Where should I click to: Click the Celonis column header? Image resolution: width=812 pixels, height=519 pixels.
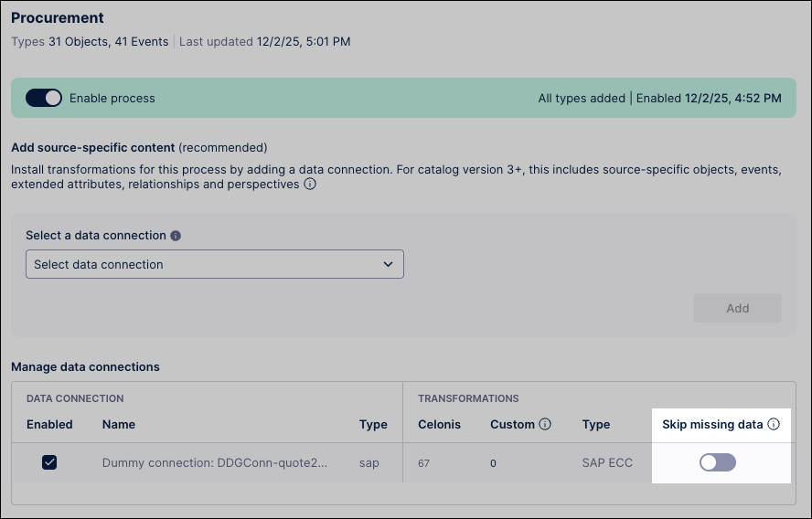(439, 424)
